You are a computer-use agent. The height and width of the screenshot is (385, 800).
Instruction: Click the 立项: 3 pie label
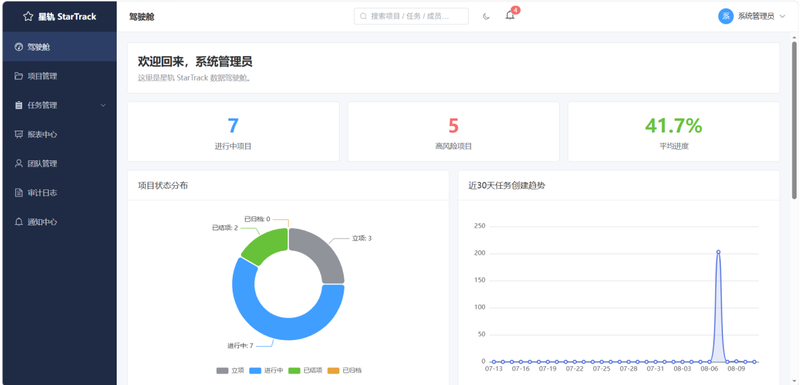(362, 238)
